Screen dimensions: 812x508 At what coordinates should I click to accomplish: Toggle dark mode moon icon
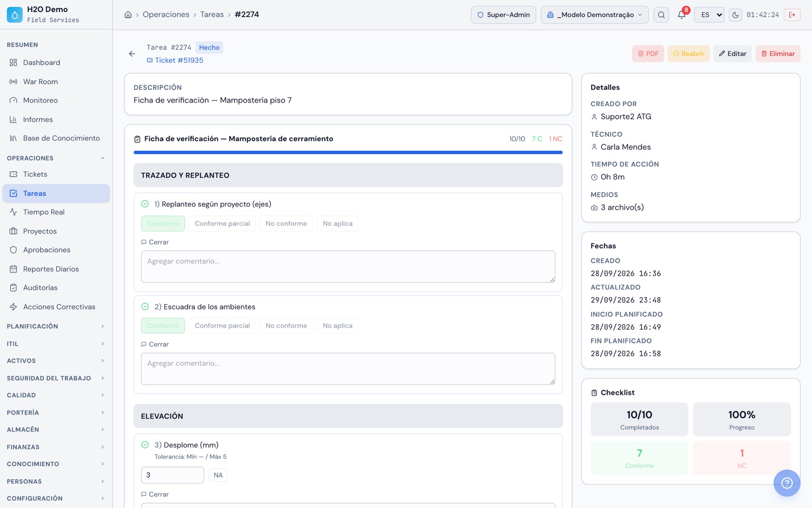pyautogui.click(x=735, y=15)
